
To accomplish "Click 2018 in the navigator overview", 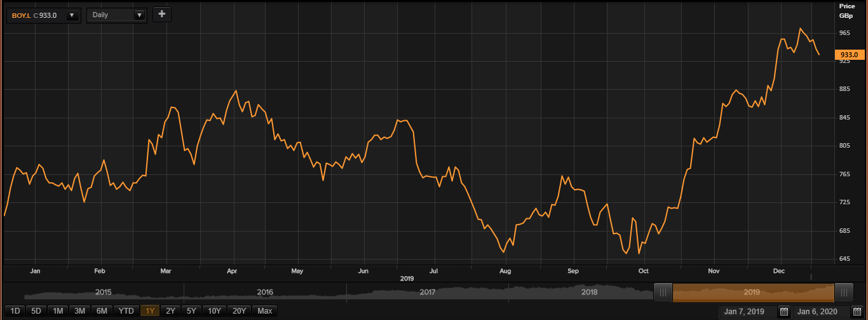I will (x=589, y=292).
